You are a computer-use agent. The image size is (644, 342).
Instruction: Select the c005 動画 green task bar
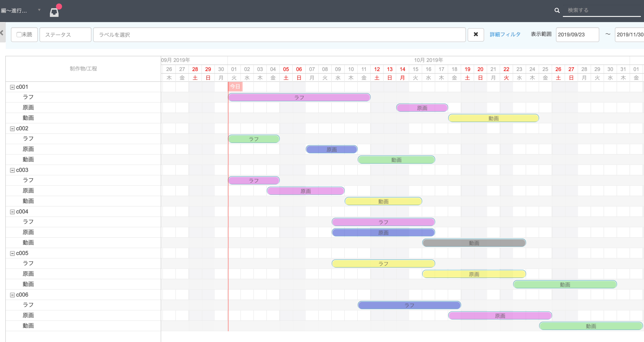click(565, 284)
